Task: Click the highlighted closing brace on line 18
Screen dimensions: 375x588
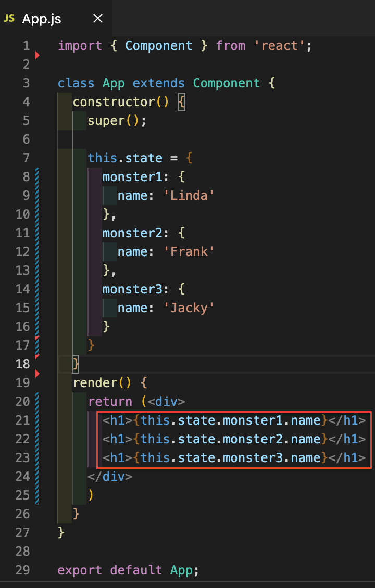Action: point(76,364)
